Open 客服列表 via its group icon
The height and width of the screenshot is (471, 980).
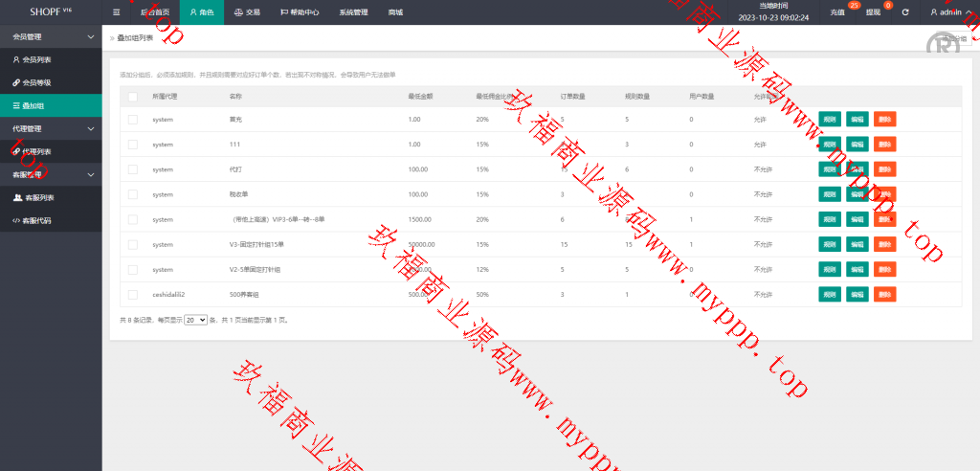(17, 197)
